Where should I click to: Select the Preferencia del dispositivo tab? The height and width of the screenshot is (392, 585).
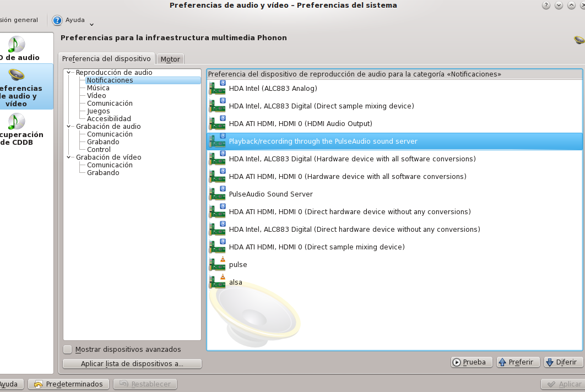click(x=106, y=58)
